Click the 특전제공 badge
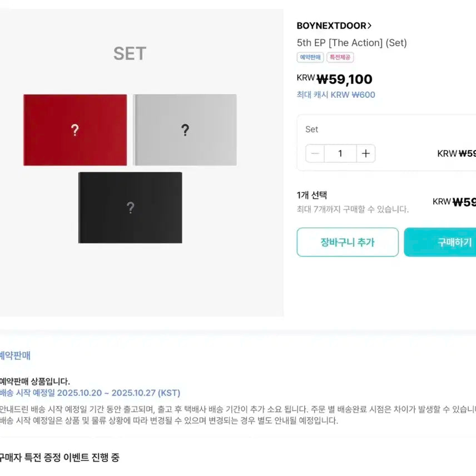The width and height of the screenshot is (476, 476). pyautogui.click(x=340, y=57)
